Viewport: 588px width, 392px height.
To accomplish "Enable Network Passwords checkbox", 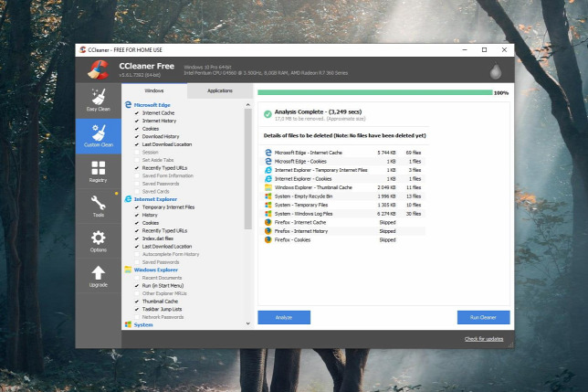I will coord(137,317).
